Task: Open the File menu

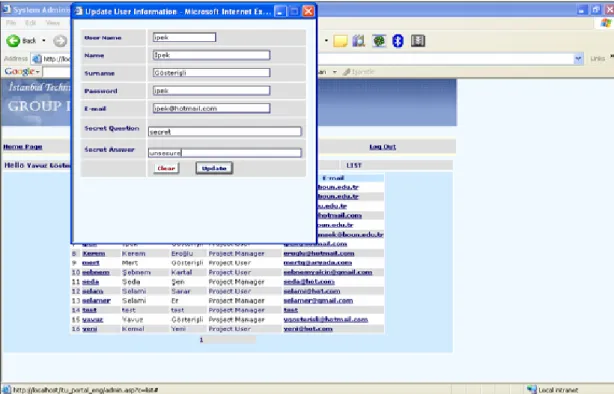Action: 11,23
